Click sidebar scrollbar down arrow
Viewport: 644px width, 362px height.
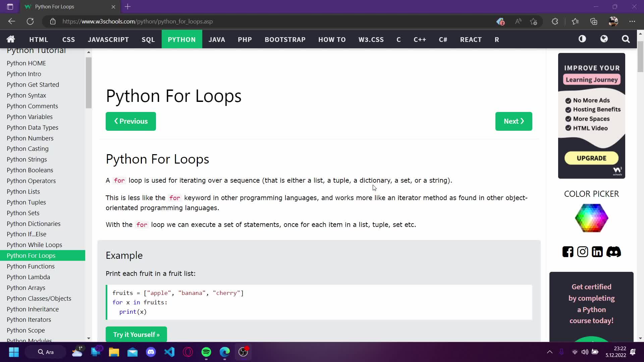click(89, 339)
